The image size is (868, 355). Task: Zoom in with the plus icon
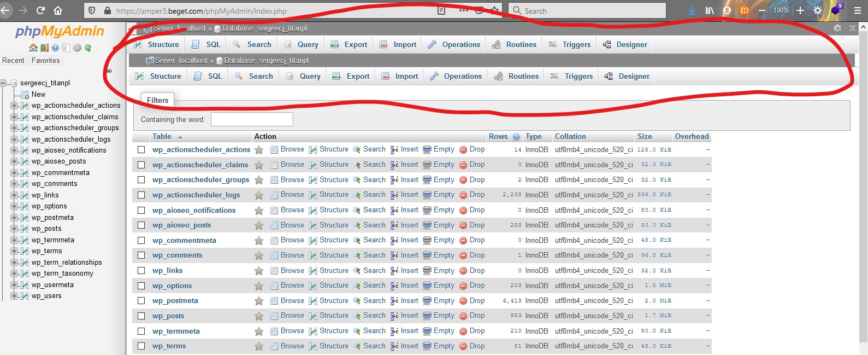tap(800, 10)
